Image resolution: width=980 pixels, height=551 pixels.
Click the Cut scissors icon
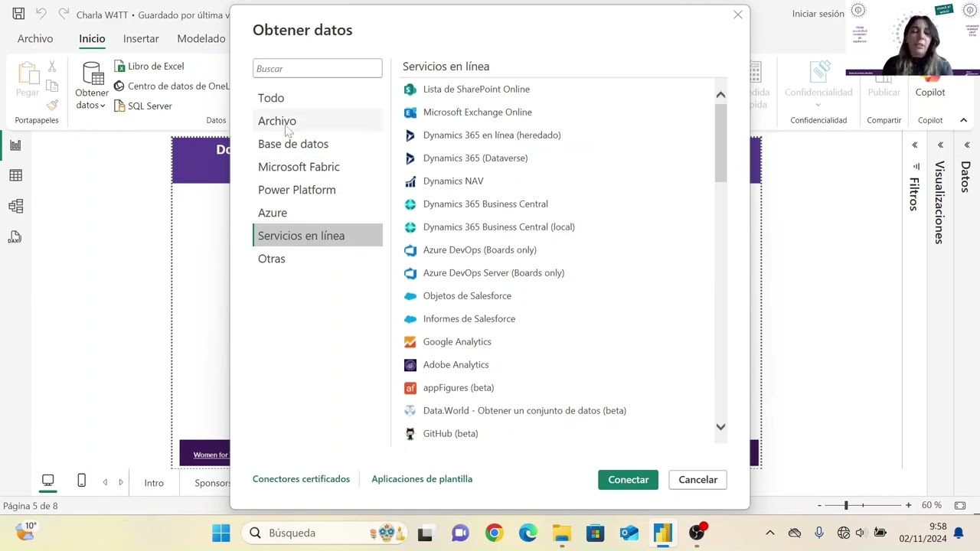tap(52, 67)
